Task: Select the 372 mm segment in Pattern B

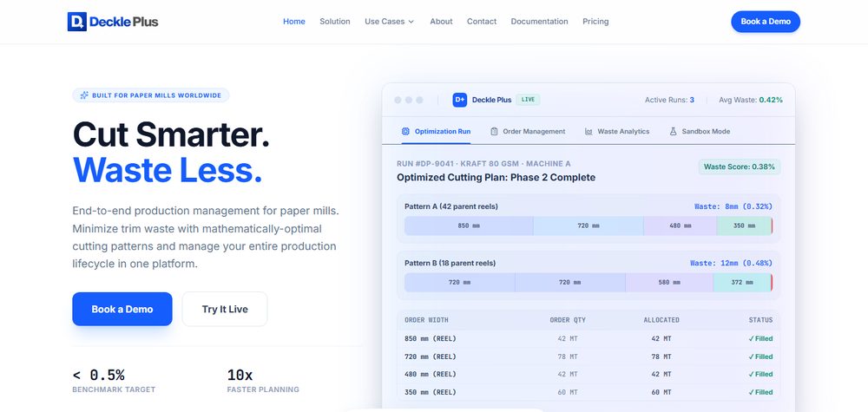Action: pos(742,282)
